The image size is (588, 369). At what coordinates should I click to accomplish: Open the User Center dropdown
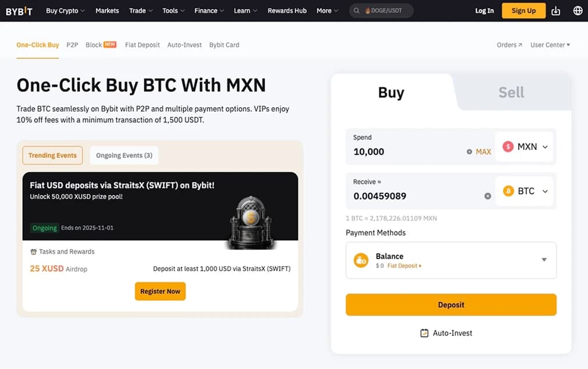coord(550,44)
